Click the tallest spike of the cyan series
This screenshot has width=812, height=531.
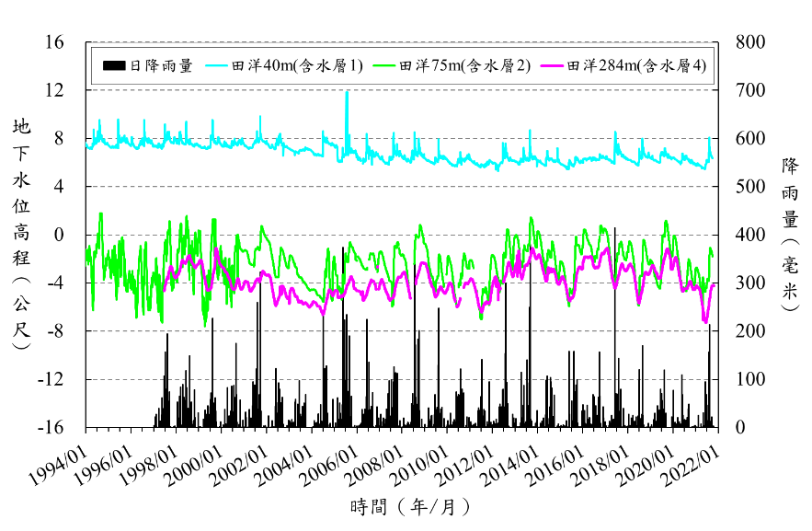(347, 93)
